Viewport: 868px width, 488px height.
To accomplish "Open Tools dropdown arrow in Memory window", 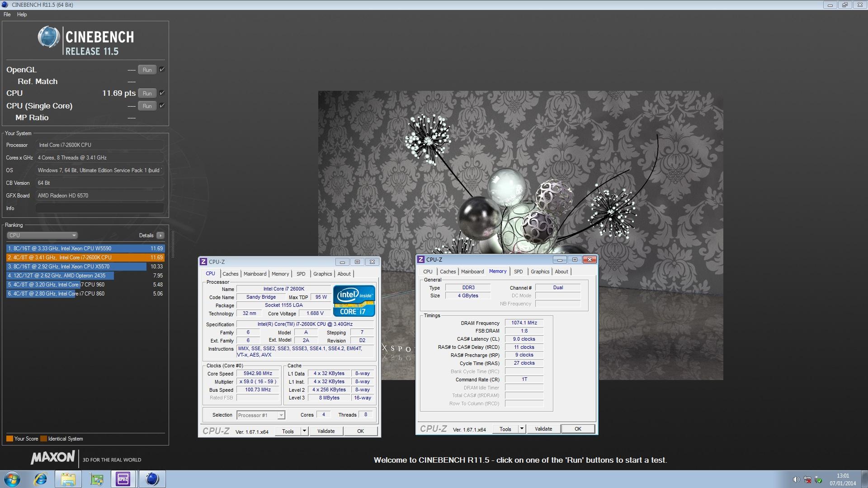I will 522,429.
